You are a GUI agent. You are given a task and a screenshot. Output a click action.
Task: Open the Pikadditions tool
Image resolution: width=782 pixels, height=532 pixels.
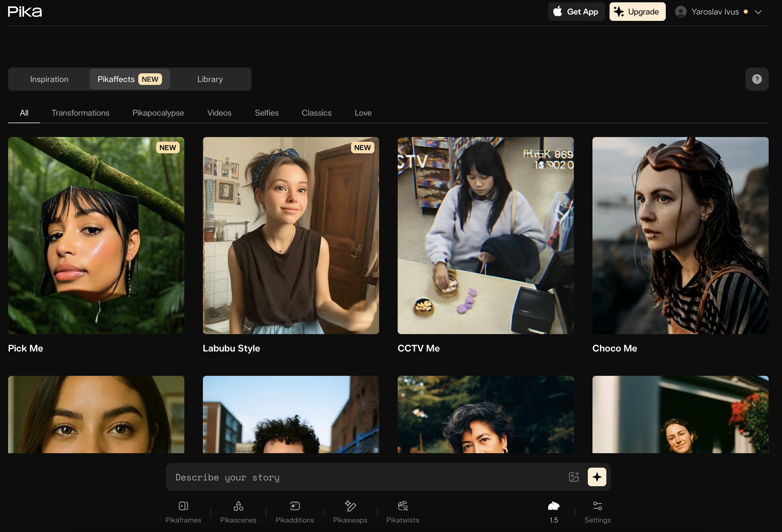[x=295, y=512]
